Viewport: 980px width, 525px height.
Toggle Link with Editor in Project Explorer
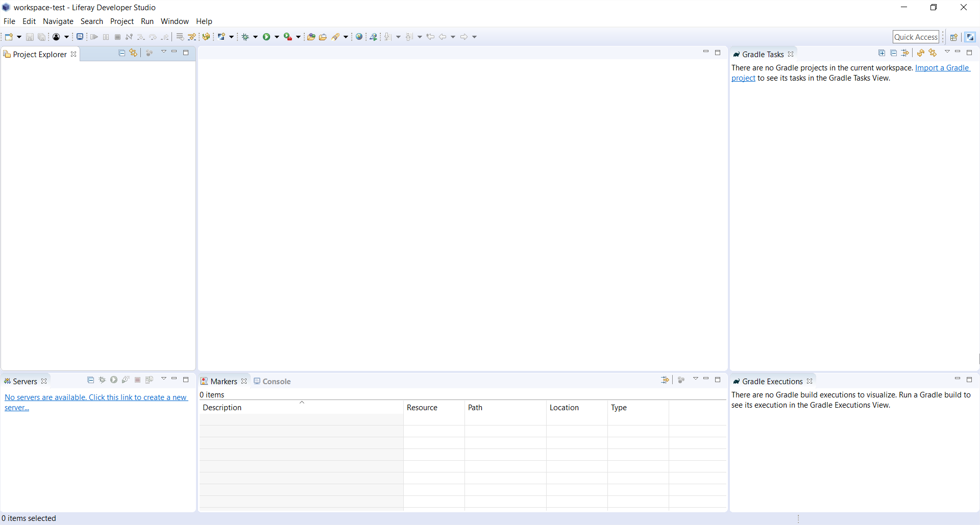[x=133, y=53]
